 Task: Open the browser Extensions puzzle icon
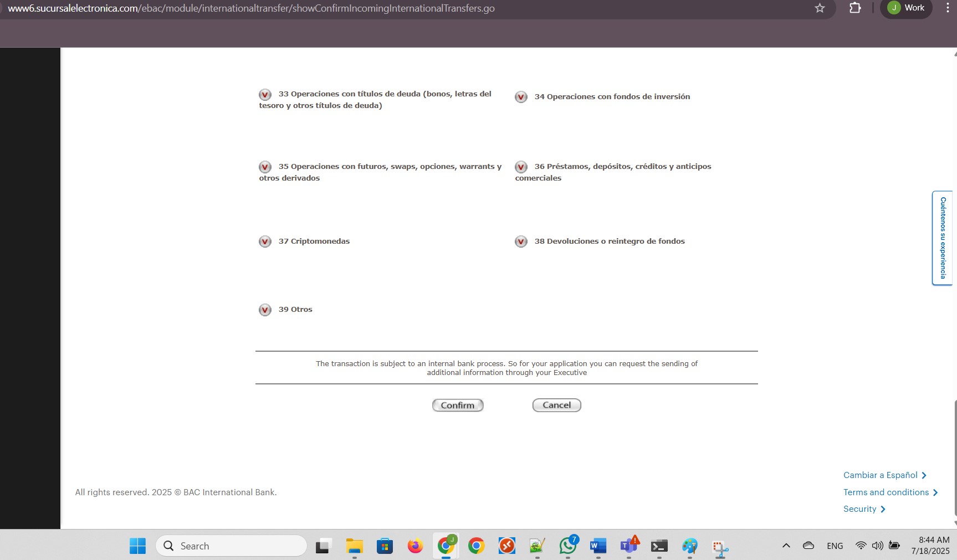point(855,8)
